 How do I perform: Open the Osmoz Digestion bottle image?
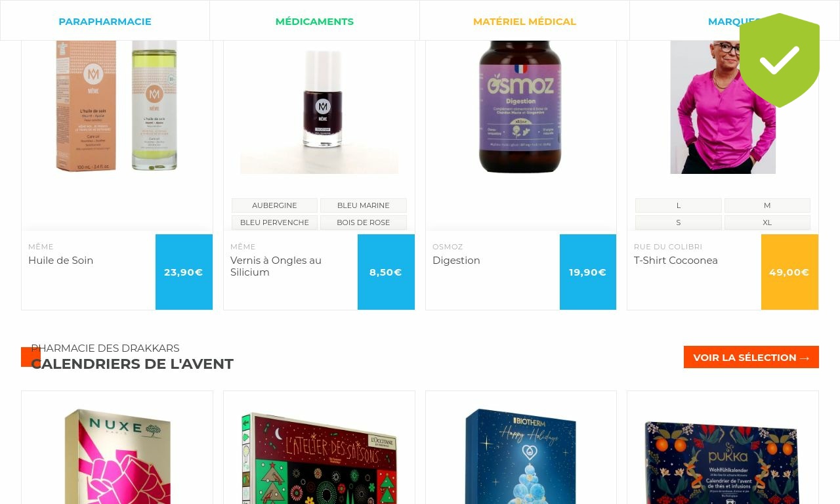pyautogui.click(x=520, y=107)
